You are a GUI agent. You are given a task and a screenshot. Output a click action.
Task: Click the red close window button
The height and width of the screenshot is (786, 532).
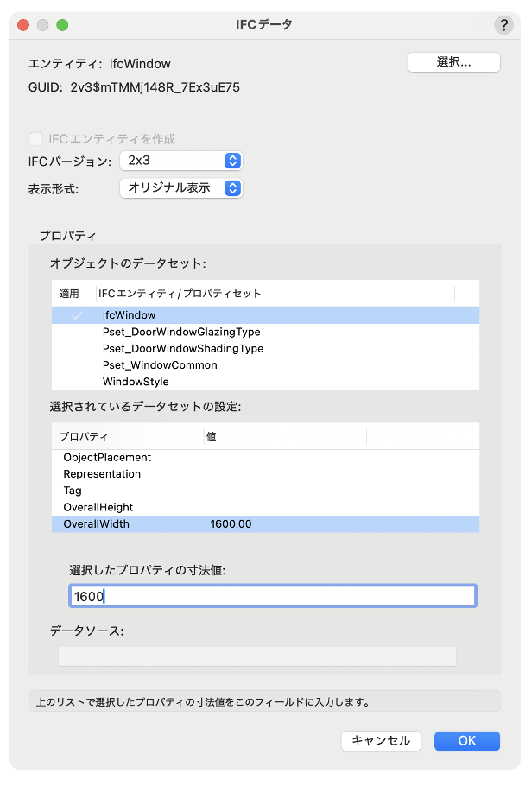[23, 25]
